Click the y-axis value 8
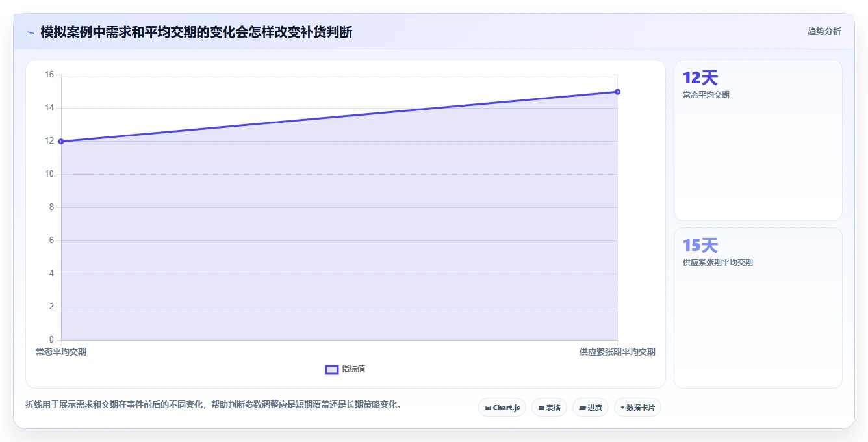 tap(52, 207)
